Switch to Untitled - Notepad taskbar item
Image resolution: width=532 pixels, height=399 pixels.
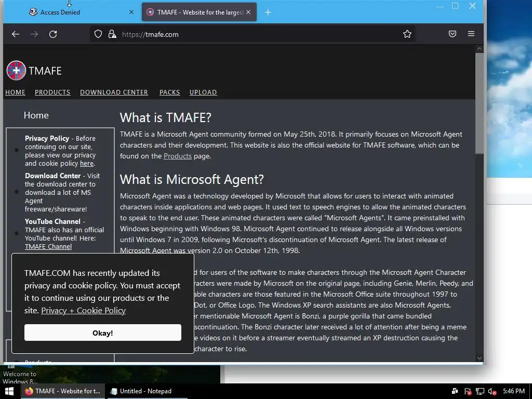(146, 391)
